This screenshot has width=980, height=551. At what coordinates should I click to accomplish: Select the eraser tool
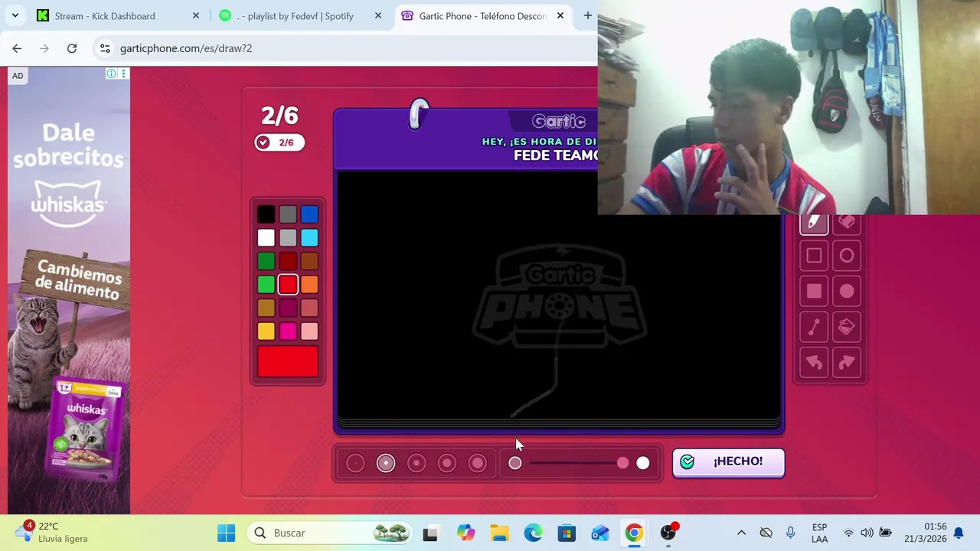click(847, 223)
